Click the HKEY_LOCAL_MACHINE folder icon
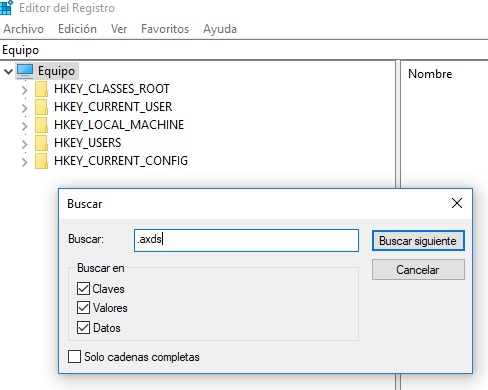Screen dimensions: 488x390 (x=41, y=125)
